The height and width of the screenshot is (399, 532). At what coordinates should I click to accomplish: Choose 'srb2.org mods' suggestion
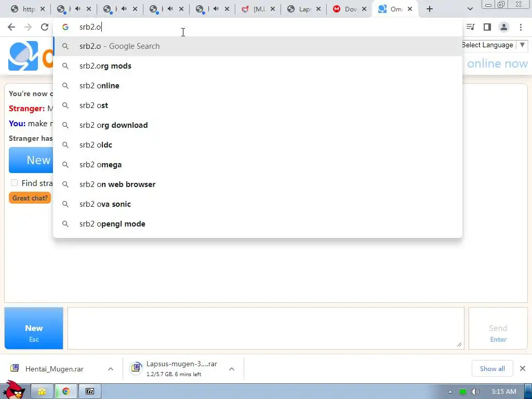[258, 66]
